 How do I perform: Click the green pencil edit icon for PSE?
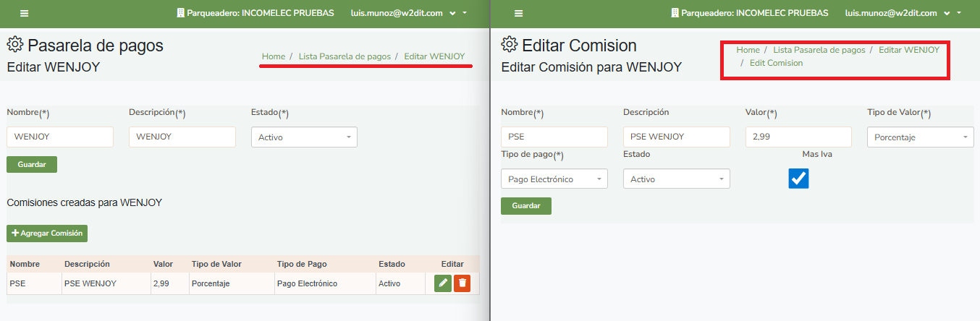443,283
